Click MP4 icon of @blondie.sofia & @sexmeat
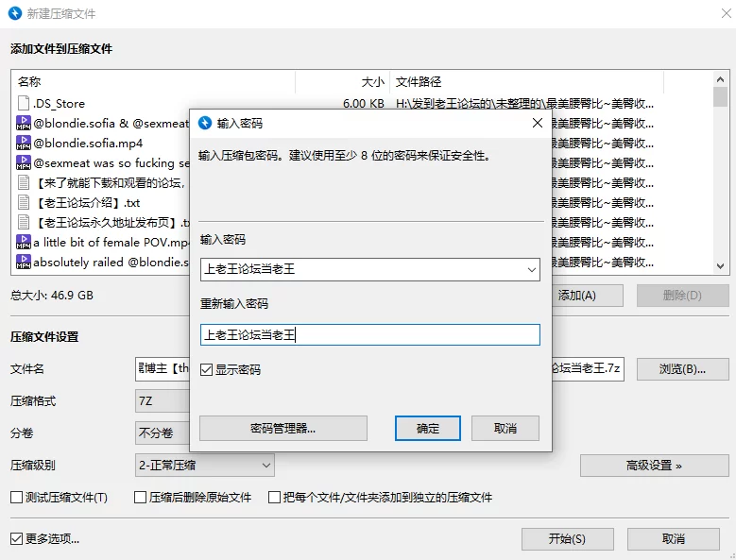Image resolution: width=736 pixels, height=560 pixels. pyautogui.click(x=24, y=123)
